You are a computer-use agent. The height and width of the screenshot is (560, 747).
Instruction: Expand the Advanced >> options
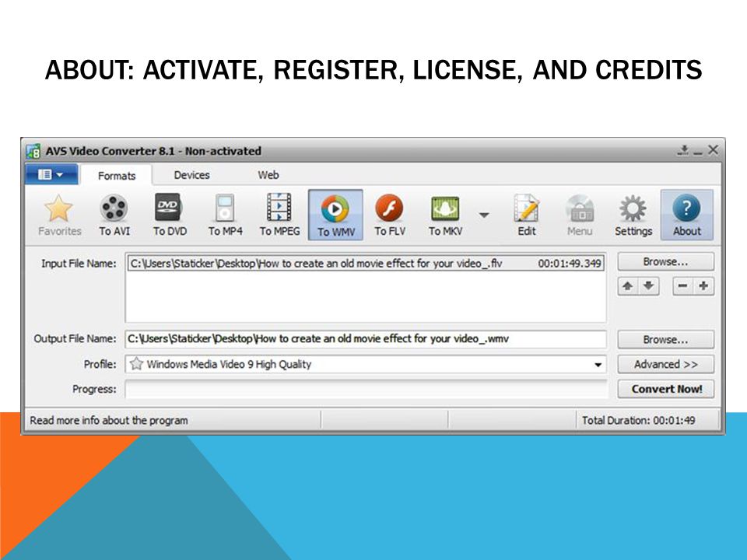665,364
